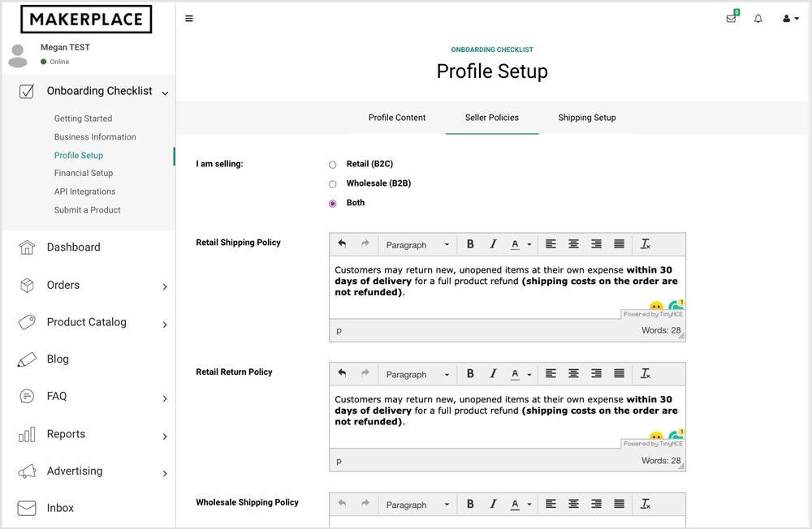Open Paragraph format dropdown in Retail Shipping Policy editor
Screen dimensions: 812x529
click(417, 244)
